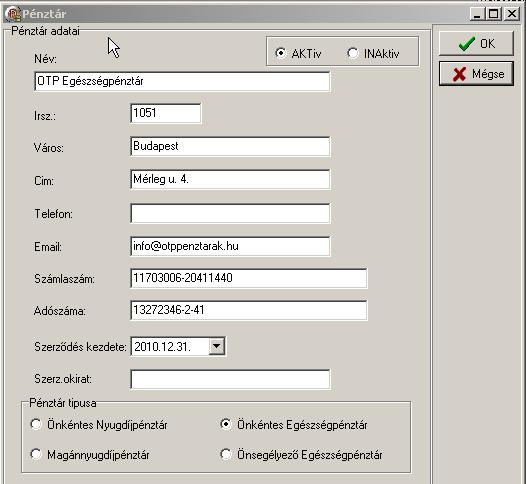526x484 pixels.
Task: Maximize the Pénztár window
Action: click(x=494, y=14)
